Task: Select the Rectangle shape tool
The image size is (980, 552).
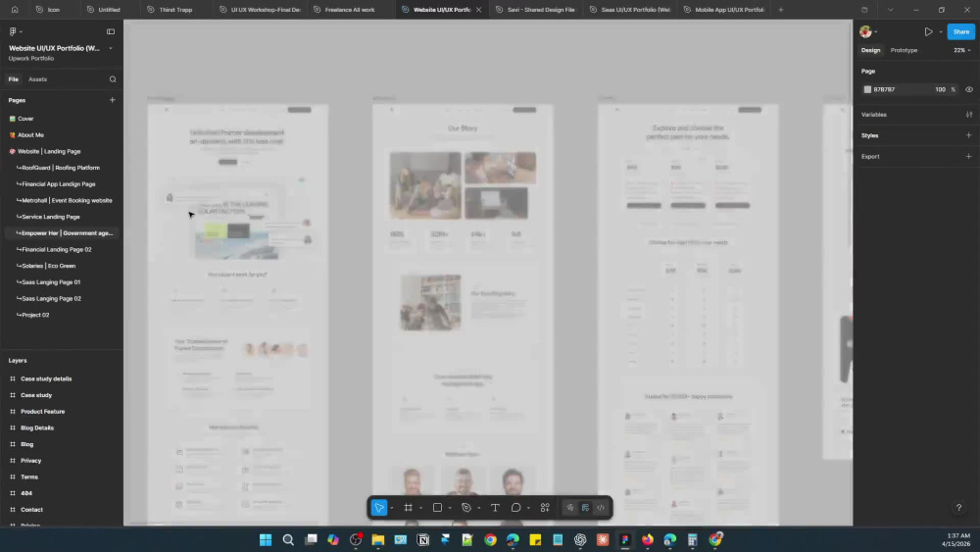Action: click(x=437, y=508)
